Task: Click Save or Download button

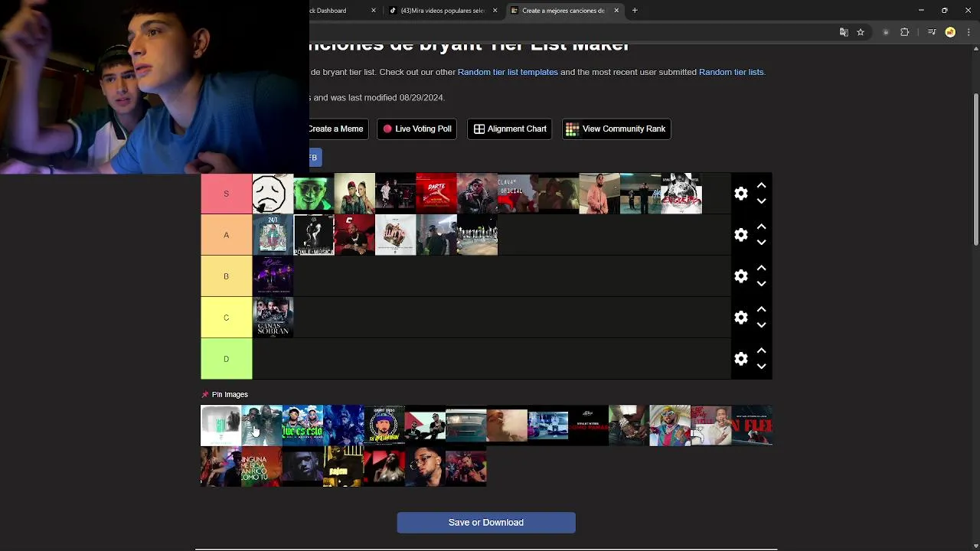Action: [x=486, y=523]
